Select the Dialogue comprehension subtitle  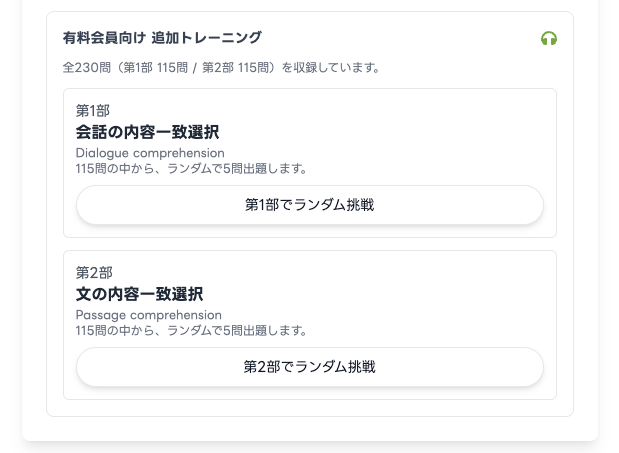[x=150, y=153]
